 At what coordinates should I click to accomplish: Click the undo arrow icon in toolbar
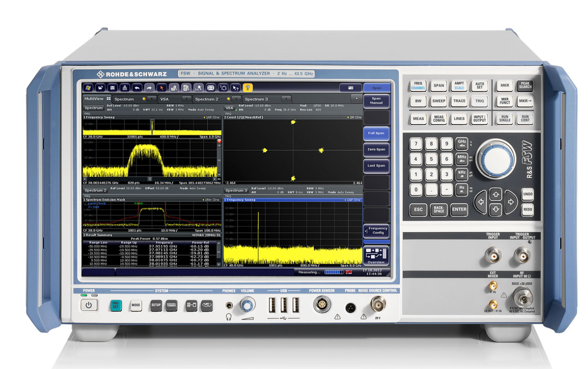[x=137, y=87]
